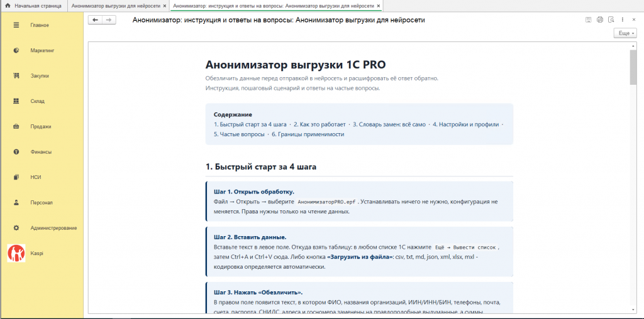
Task: Open Администрирование in the sections panel
Action: 53,228
